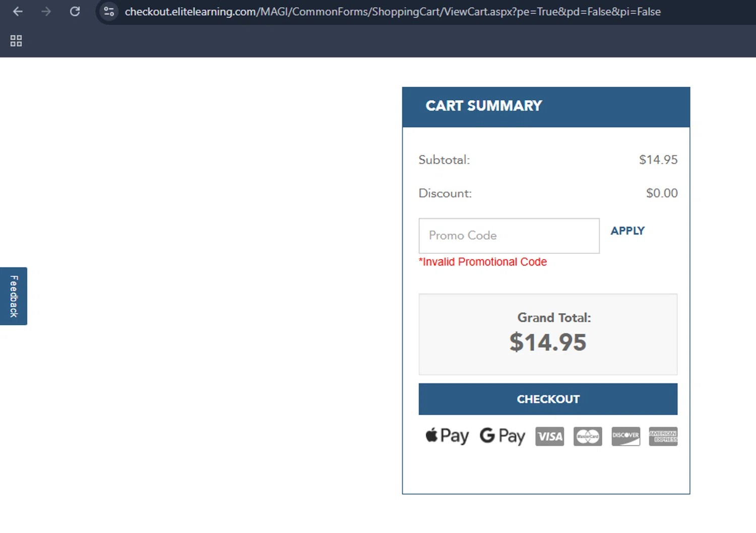756x533 pixels.
Task: Reload the current page
Action: [75, 12]
